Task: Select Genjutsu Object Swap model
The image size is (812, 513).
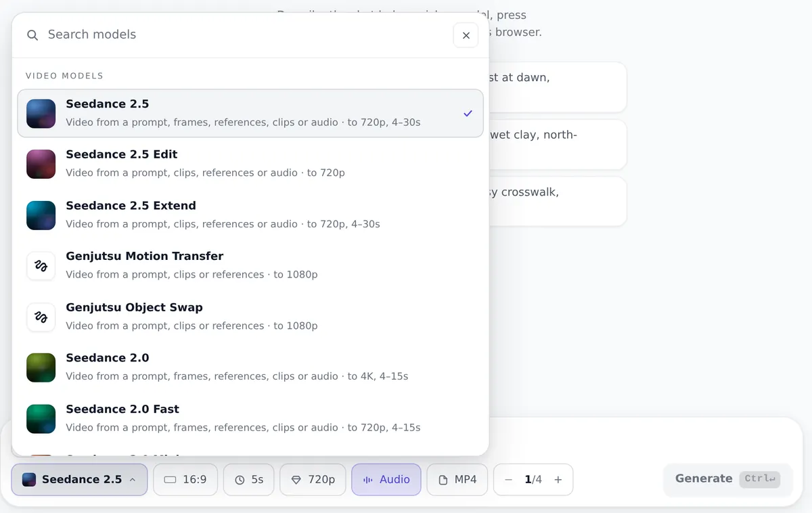Action: [250, 317]
